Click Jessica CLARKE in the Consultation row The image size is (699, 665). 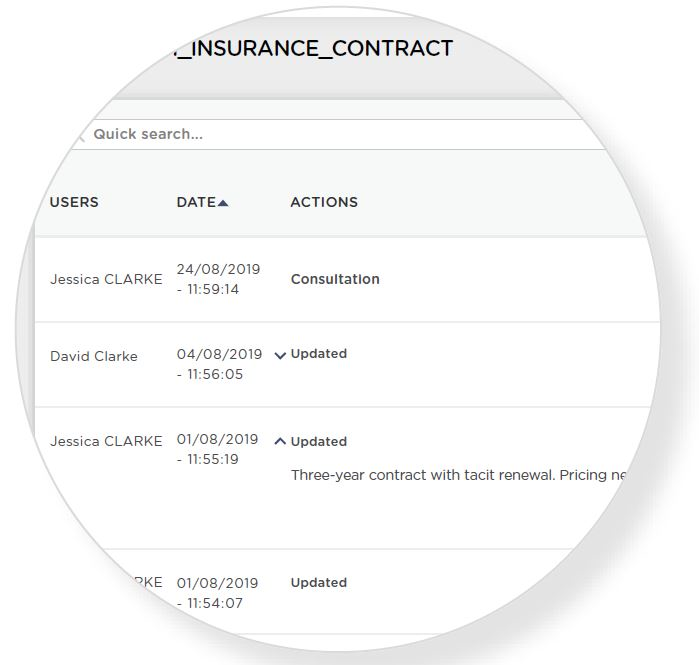click(x=106, y=279)
